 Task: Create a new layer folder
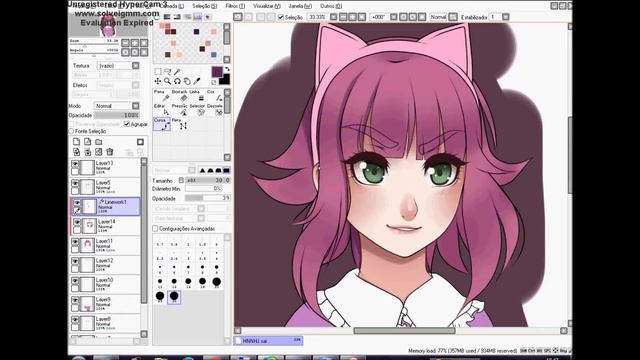point(99,142)
